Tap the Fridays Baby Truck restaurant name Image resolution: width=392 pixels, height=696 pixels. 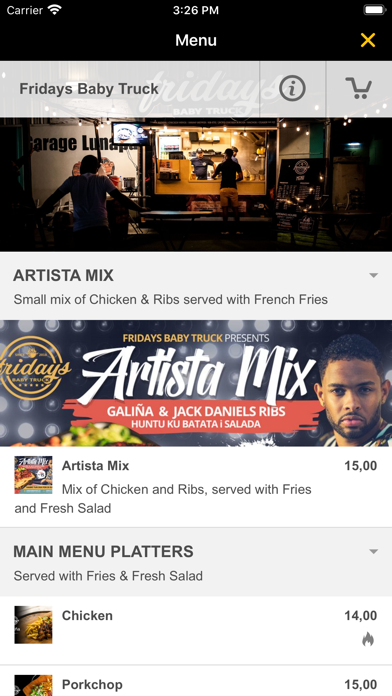(89, 89)
